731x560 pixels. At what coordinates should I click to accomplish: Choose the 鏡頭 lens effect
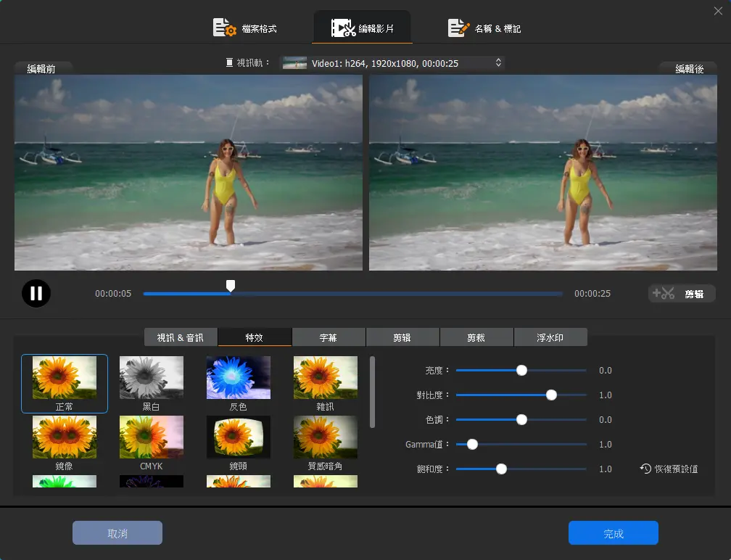[x=238, y=437]
